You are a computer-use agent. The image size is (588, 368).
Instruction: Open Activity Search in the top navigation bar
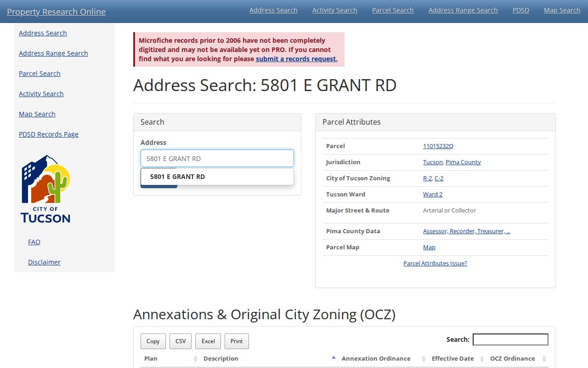tap(335, 10)
